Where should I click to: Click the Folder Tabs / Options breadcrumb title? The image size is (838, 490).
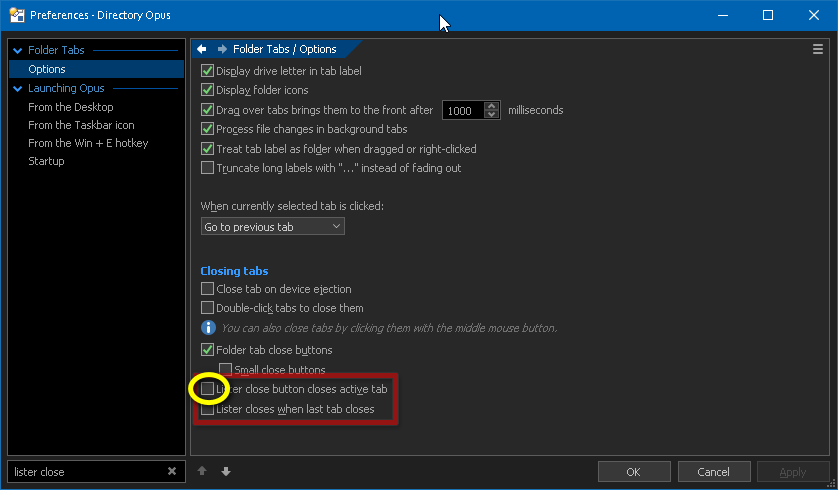point(285,49)
